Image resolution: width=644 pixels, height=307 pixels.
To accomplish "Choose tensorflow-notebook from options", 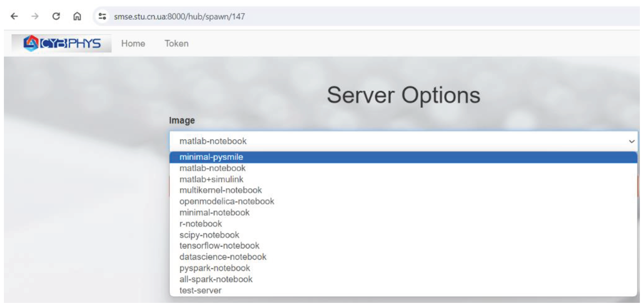I will pos(219,246).
